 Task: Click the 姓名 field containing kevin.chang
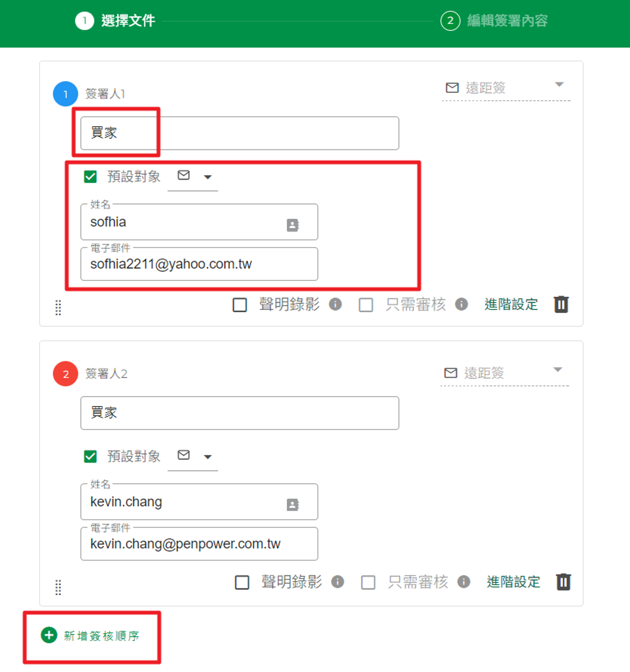coord(199,502)
